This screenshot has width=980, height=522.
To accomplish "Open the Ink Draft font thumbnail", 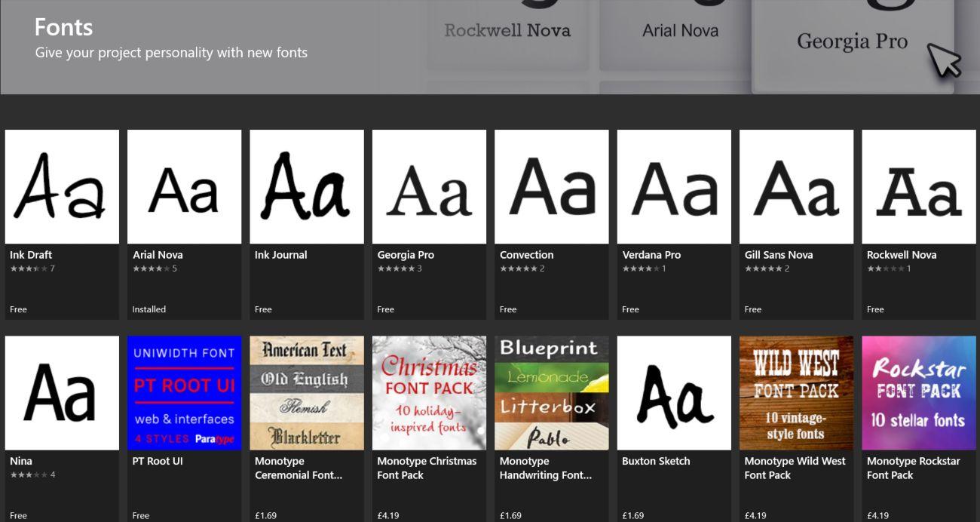I will 62,186.
